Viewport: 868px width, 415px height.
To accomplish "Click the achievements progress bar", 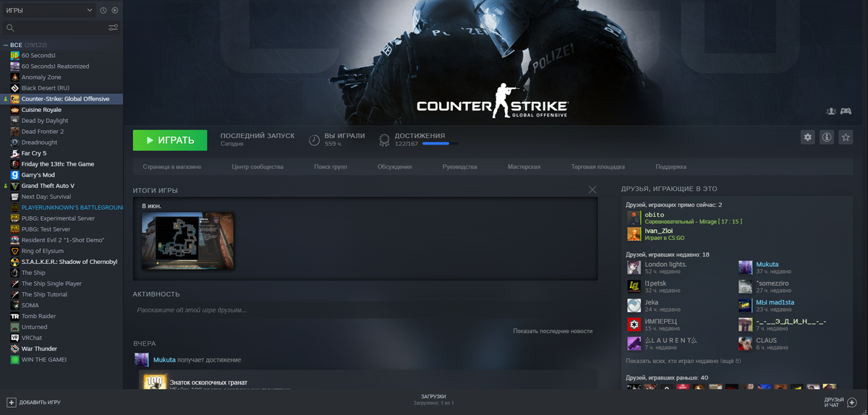I will point(440,144).
